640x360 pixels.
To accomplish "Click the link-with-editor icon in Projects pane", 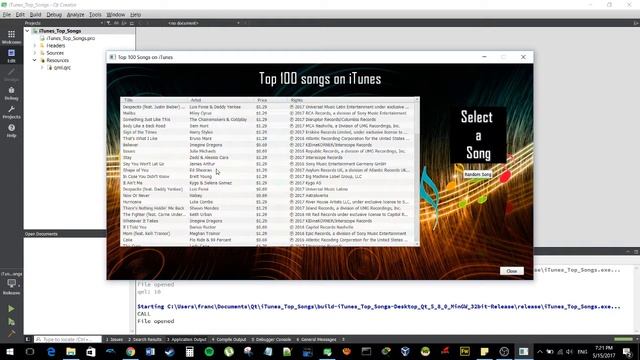I will coord(116,23).
